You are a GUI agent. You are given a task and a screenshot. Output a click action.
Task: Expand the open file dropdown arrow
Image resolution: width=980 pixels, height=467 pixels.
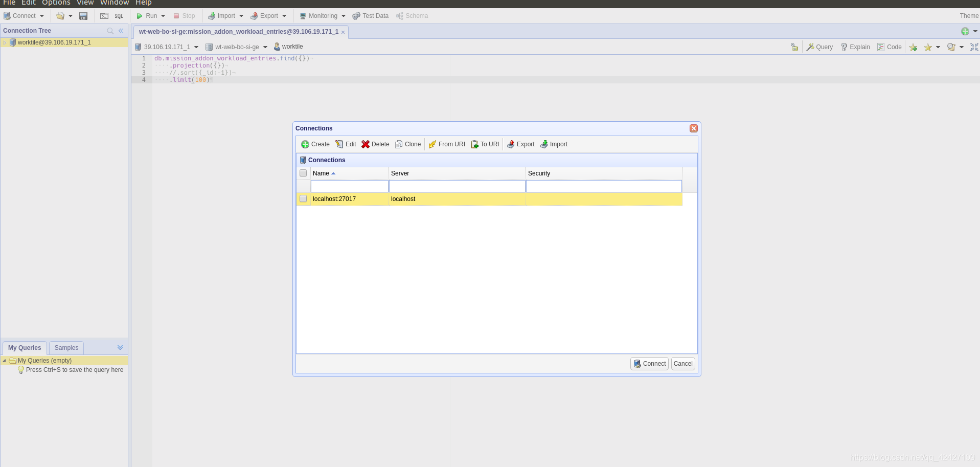71,16
